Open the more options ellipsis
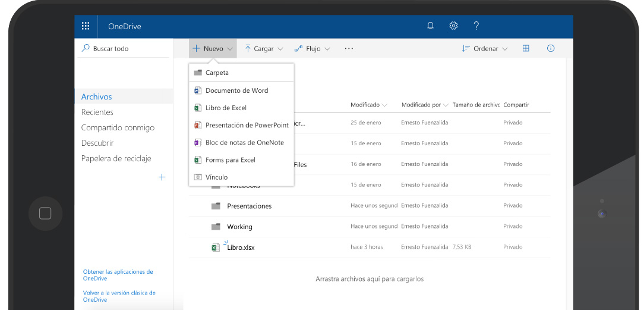Viewport: 644px width, 310px height. tap(349, 49)
